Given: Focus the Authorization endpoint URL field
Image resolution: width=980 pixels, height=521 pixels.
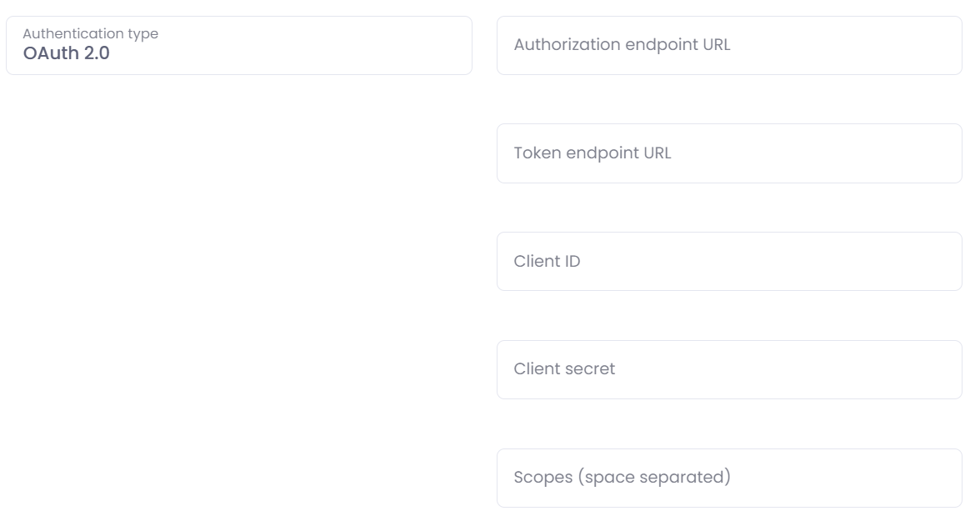Looking at the screenshot, I should [x=729, y=45].
